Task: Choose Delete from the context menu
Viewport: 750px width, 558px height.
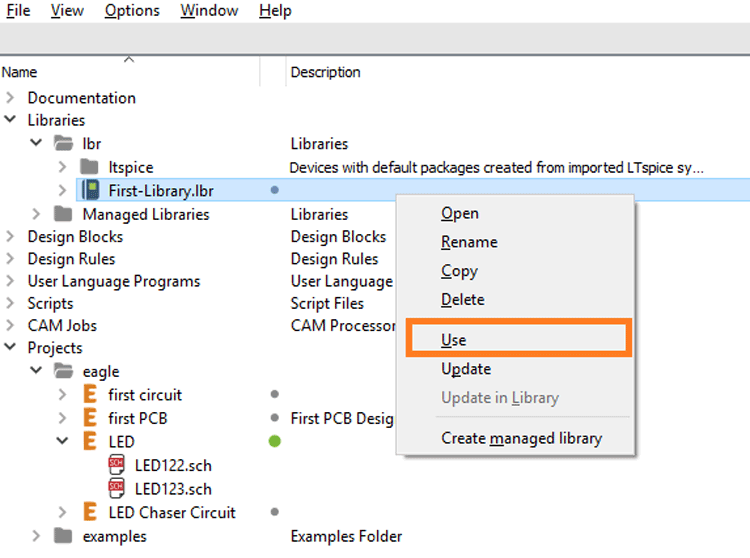Action: point(463,299)
